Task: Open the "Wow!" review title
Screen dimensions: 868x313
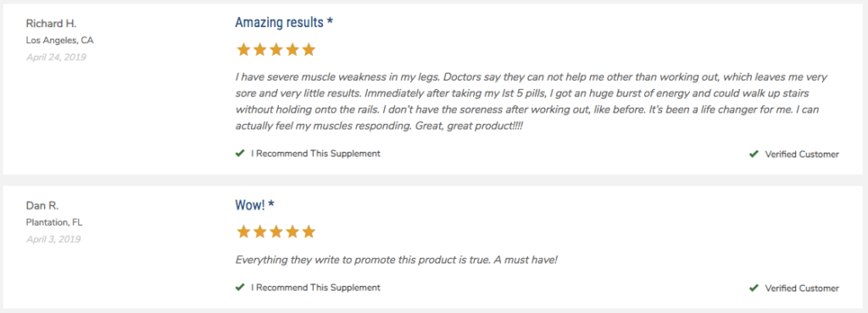Action: pyautogui.click(x=254, y=205)
